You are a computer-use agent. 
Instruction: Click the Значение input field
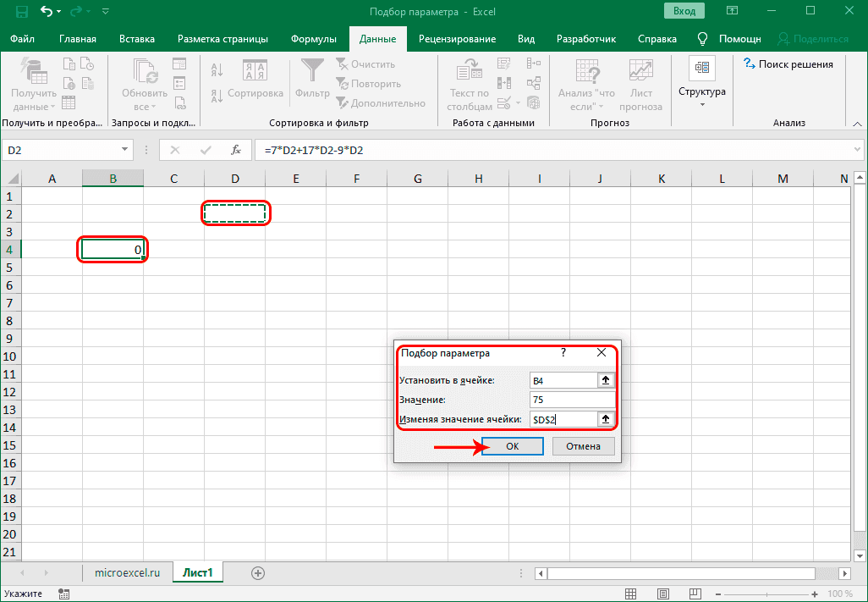tap(572, 400)
